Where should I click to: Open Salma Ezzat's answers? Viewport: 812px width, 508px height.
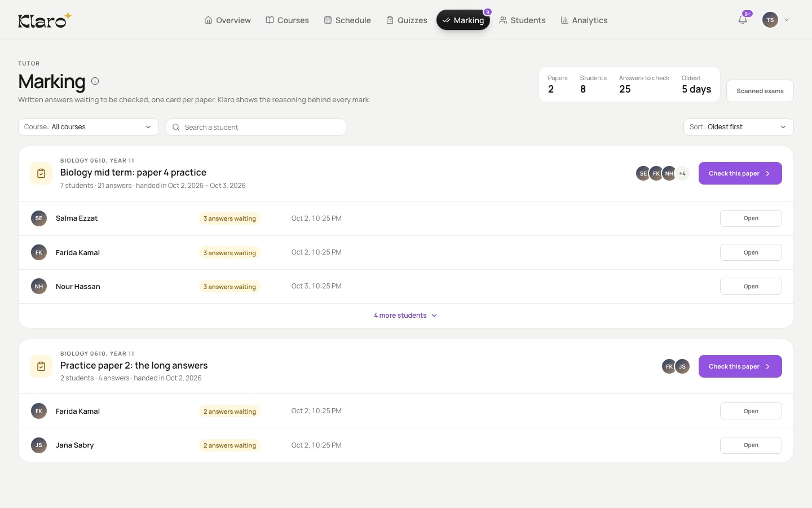click(751, 218)
